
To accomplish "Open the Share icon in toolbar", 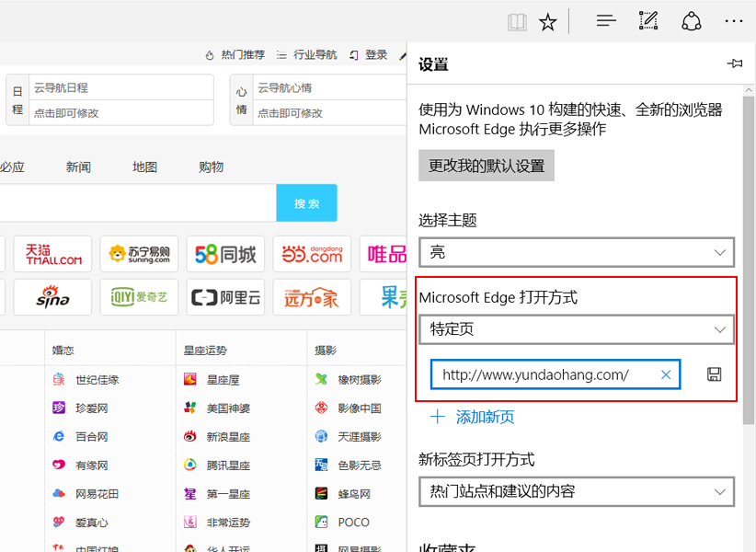I will pos(691,21).
